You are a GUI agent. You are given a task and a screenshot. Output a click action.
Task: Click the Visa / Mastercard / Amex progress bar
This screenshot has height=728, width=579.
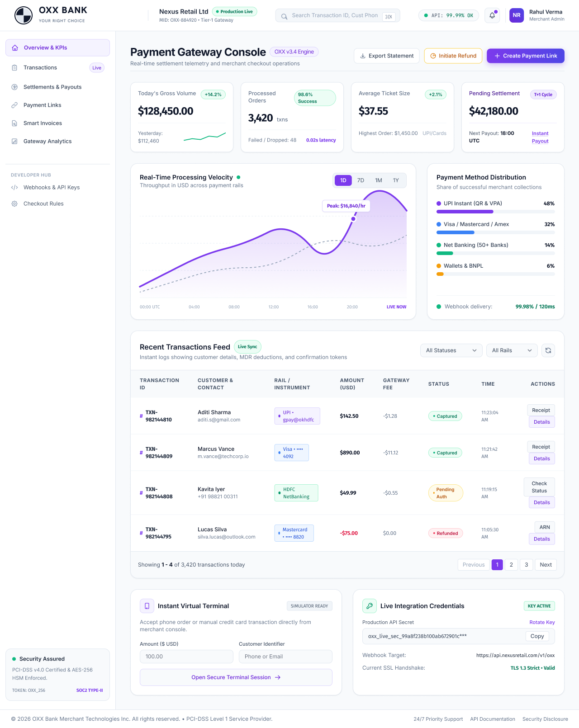(495, 232)
